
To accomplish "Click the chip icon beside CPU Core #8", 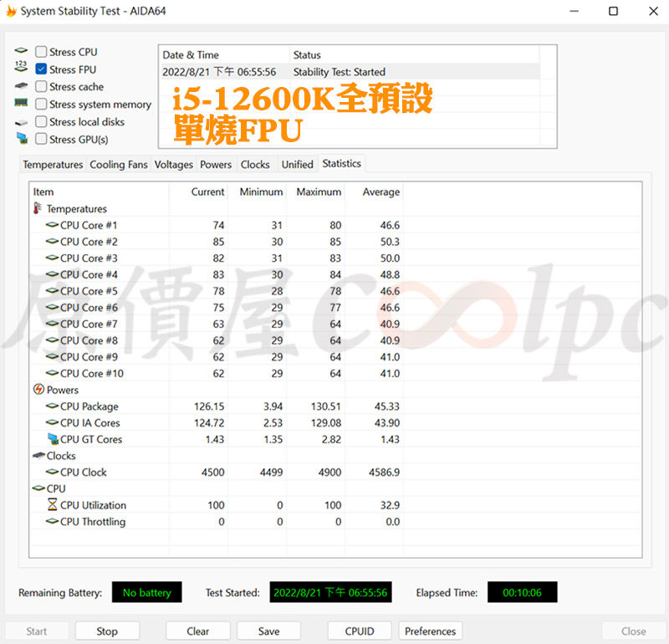I will (x=52, y=340).
